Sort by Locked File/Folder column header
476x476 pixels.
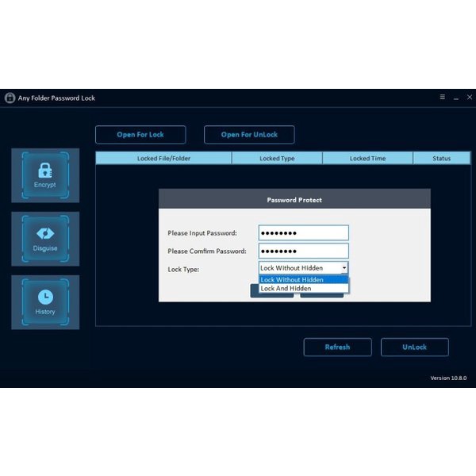tap(163, 158)
